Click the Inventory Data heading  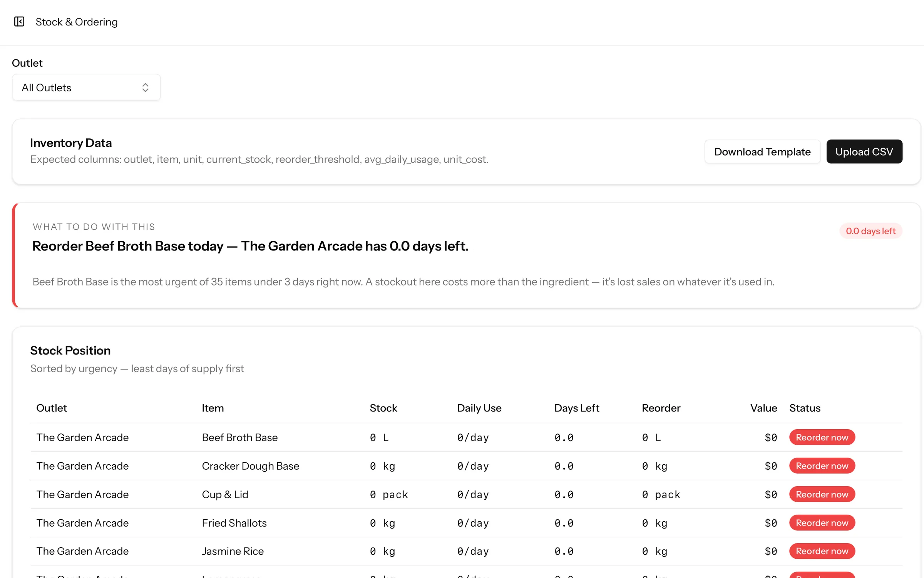[71, 143]
